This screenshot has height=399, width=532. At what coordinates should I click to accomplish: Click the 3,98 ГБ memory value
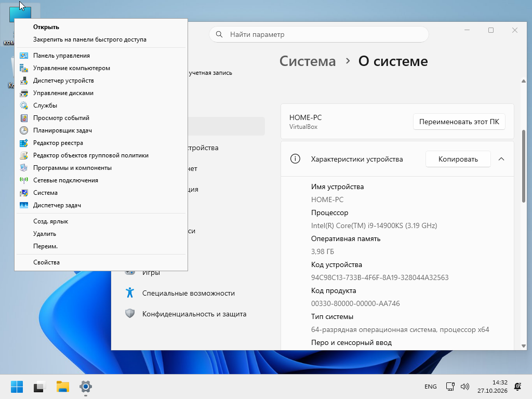(x=322, y=252)
